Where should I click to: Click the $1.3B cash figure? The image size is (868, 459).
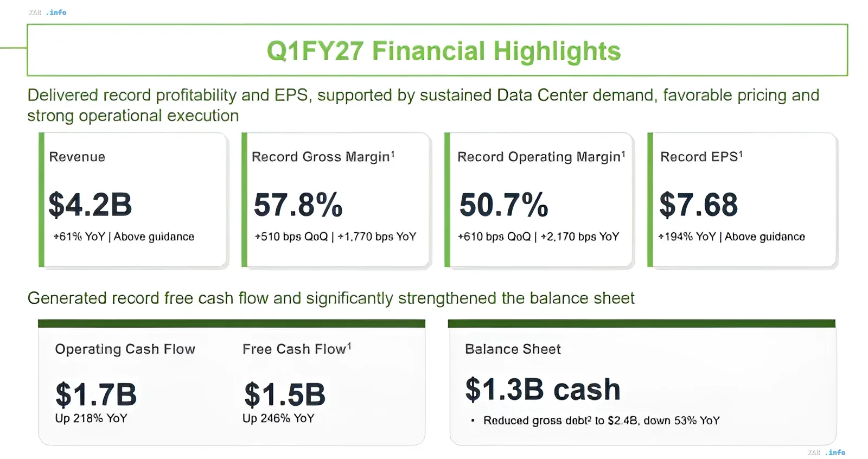(542, 390)
